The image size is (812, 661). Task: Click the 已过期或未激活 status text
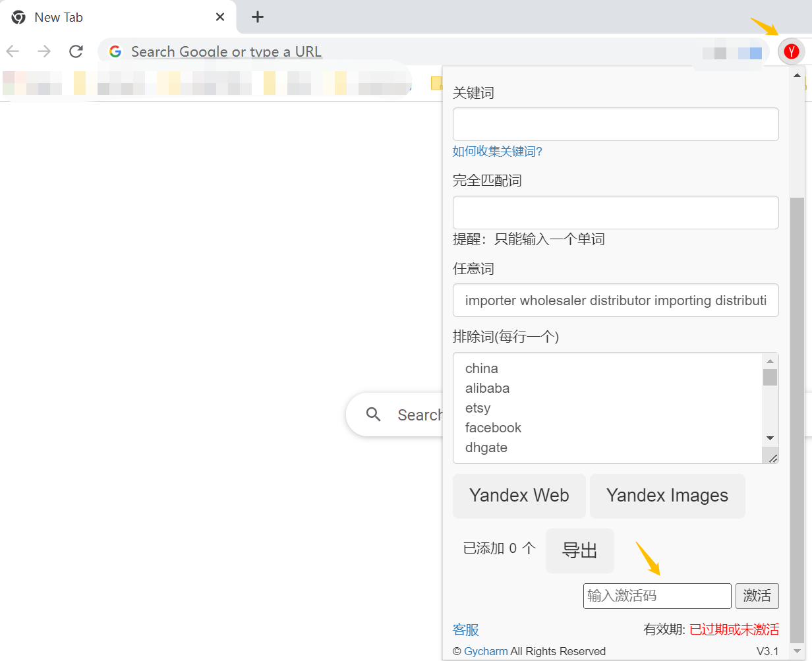point(734,629)
